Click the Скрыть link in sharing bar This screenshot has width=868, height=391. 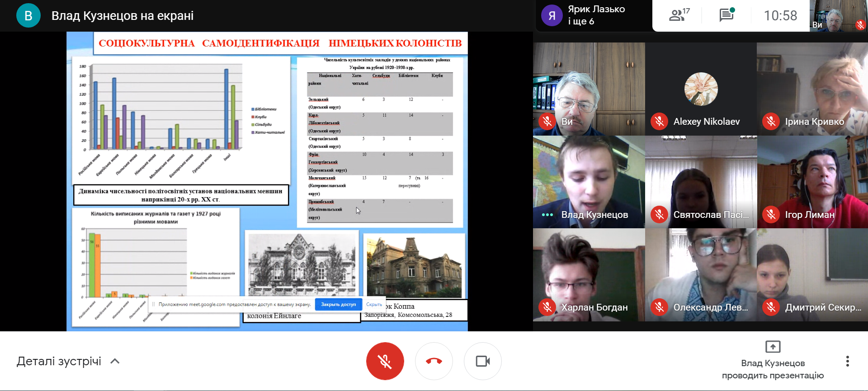374,304
